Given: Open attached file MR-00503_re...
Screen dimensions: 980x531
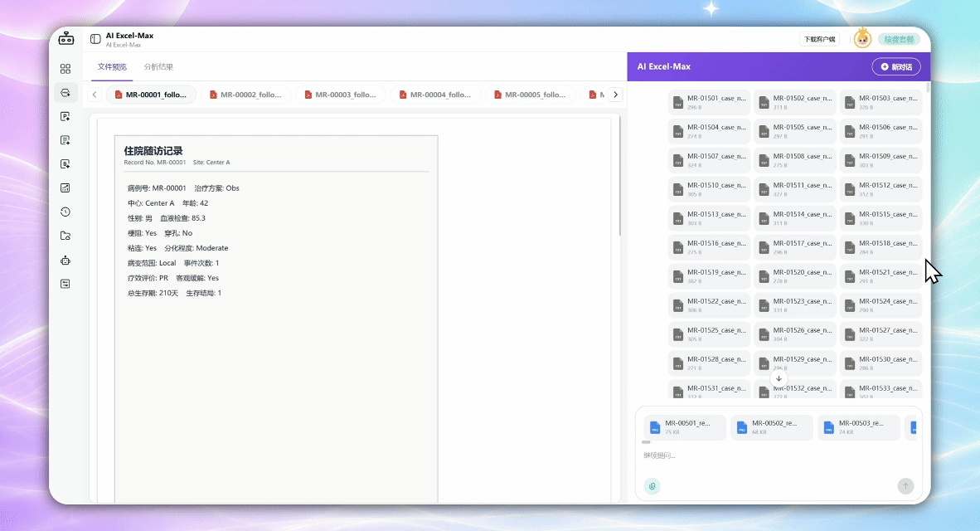Looking at the screenshot, I should pyautogui.click(x=859, y=427).
